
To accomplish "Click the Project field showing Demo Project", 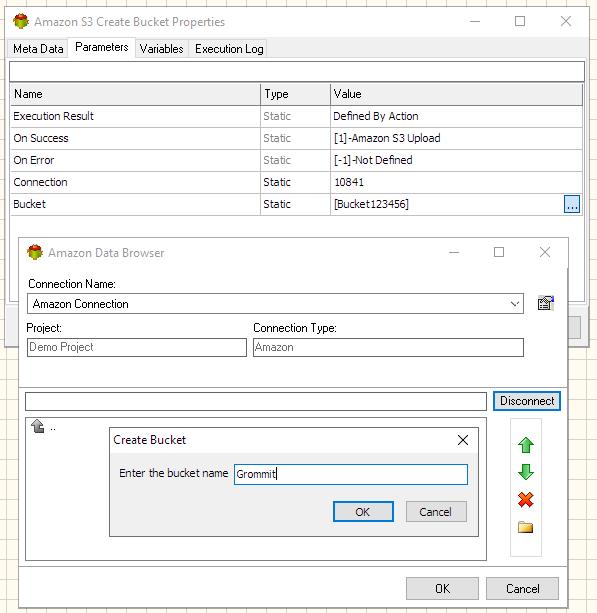I will (x=137, y=347).
